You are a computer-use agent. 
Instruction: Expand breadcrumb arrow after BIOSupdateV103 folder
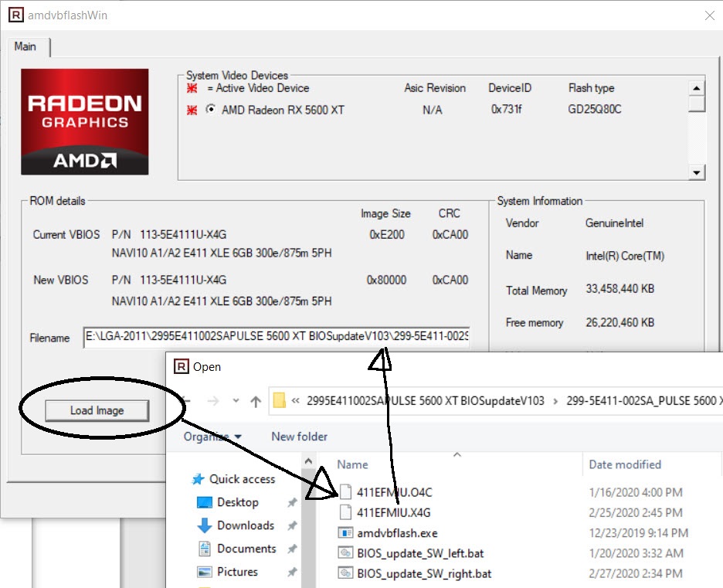[555, 401]
